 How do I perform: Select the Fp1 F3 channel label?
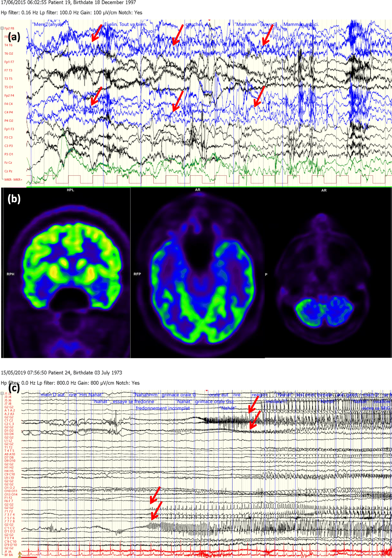click(x=9, y=129)
